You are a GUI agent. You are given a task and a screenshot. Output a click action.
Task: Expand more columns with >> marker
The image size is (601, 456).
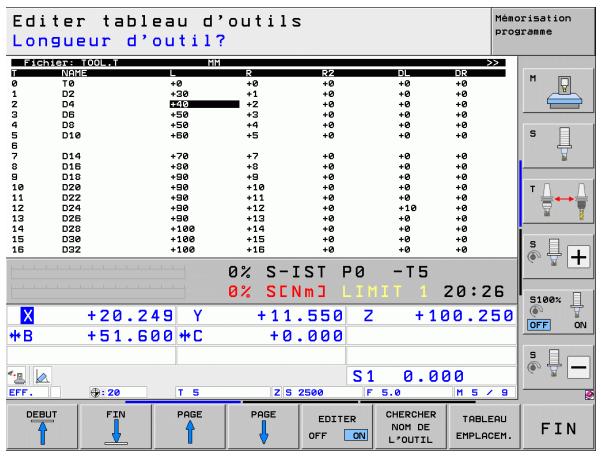click(x=493, y=63)
